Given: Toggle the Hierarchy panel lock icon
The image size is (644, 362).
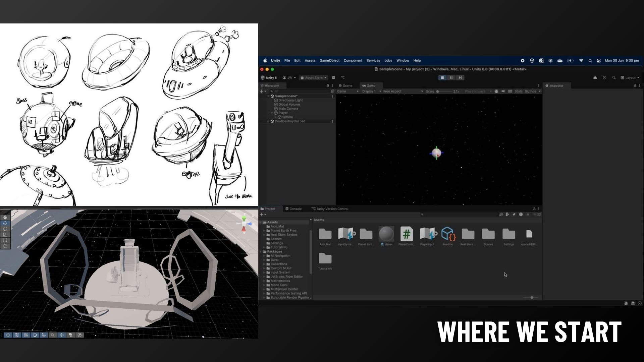Looking at the screenshot, I should pos(328,86).
